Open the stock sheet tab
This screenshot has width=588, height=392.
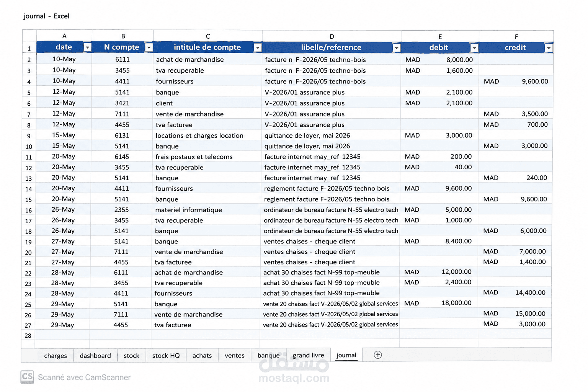pos(131,356)
